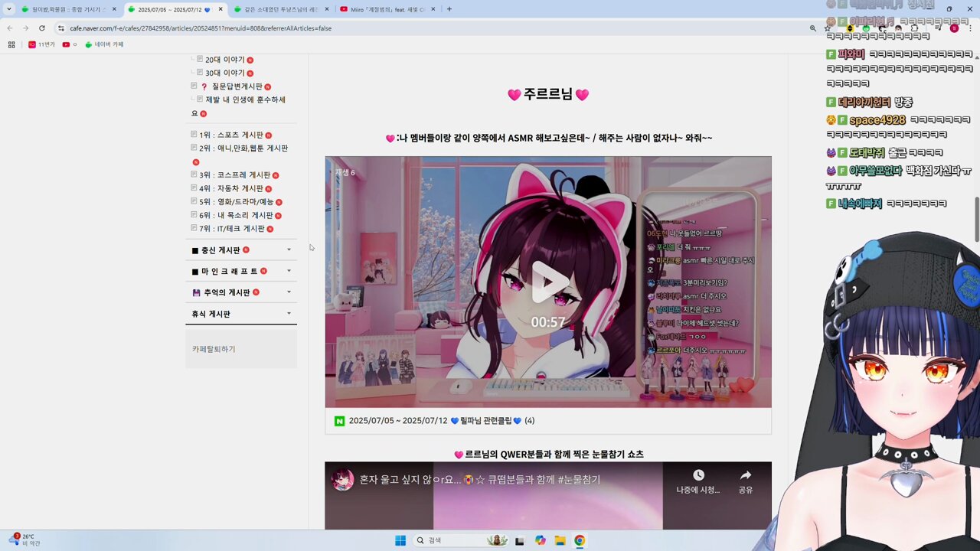The width and height of the screenshot is (980, 551).
Task: Bookmark this page with the star icon
Action: click(828, 28)
